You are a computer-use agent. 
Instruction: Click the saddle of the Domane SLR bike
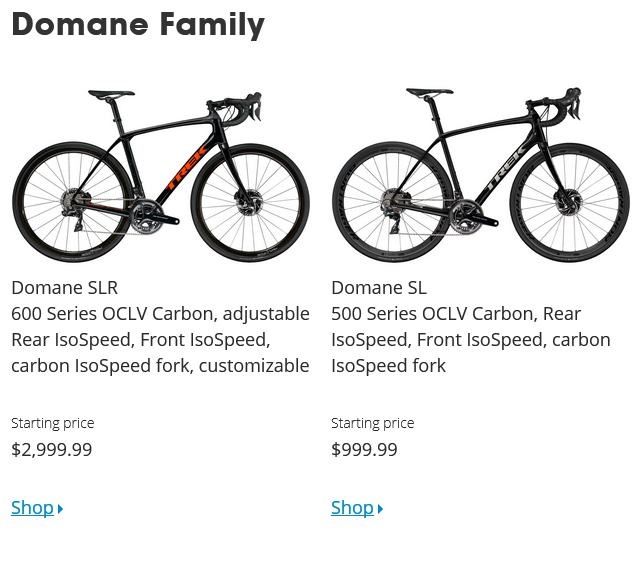point(111,95)
